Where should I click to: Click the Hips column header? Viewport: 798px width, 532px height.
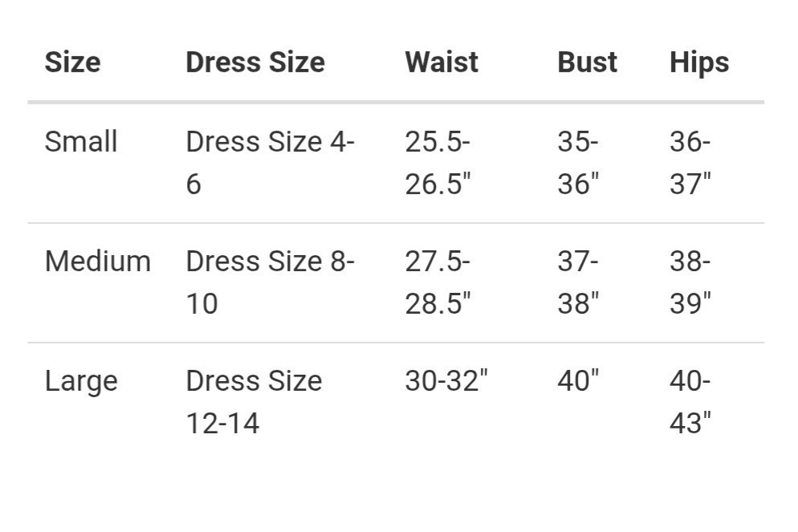[x=698, y=63]
